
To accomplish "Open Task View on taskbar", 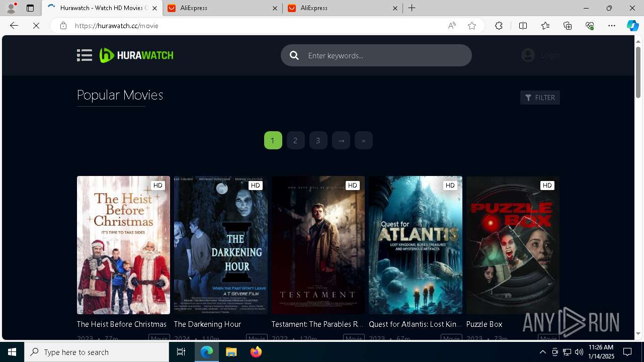I will [182, 352].
